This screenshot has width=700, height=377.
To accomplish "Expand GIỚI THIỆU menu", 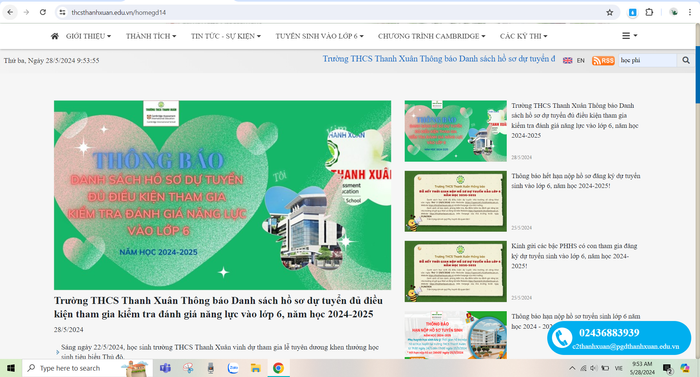I will (x=88, y=36).
